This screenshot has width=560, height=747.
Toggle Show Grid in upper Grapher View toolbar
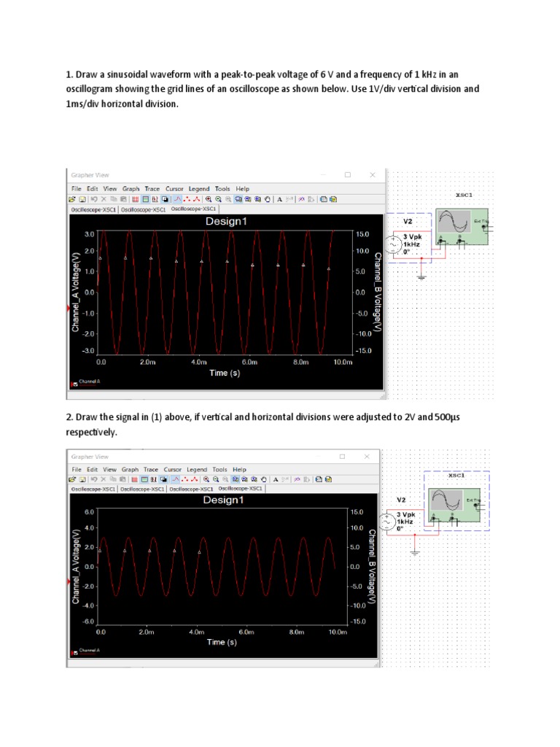(x=135, y=199)
